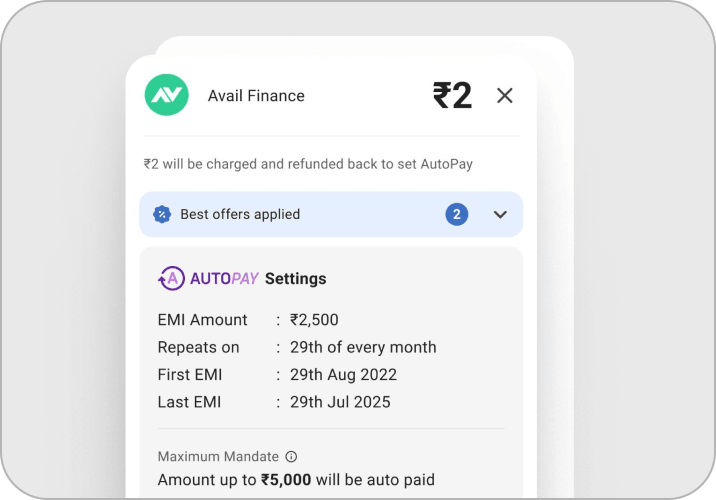This screenshot has height=500, width=716.
Task: Click the ₹2 charge amount
Action: 452,95
